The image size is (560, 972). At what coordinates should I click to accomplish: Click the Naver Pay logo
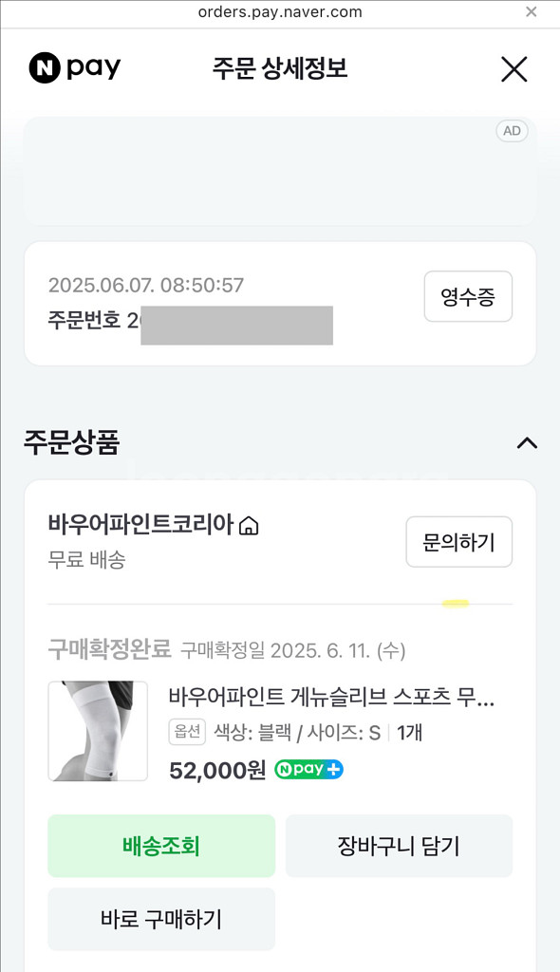(x=76, y=68)
